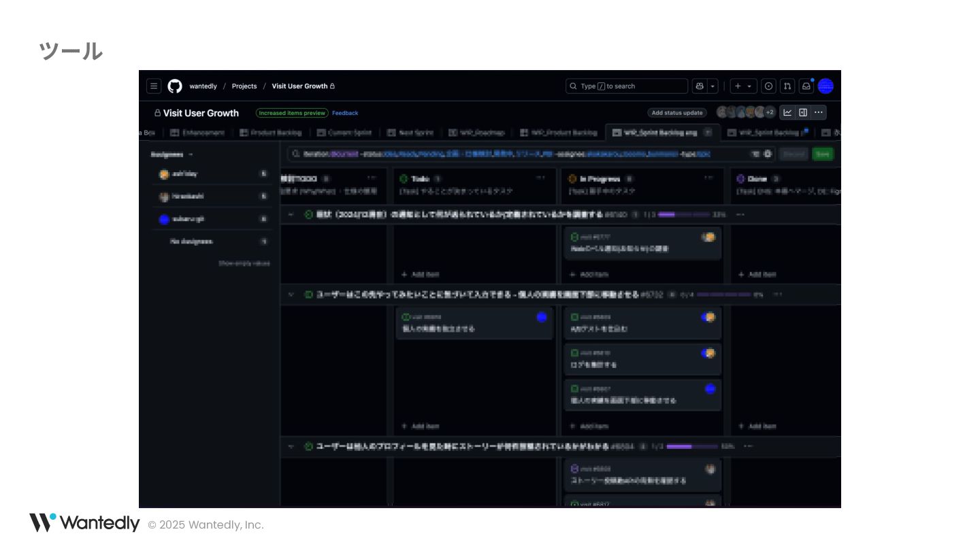The width and height of the screenshot is (980, 551).
Task: Click progress bar of third issue group
Action: [x=691, y=446]
